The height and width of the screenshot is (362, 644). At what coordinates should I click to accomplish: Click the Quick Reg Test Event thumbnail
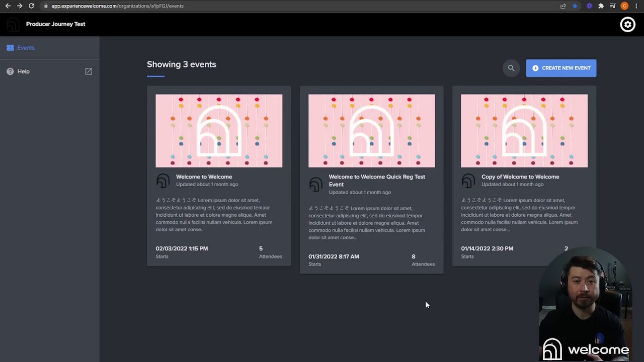[371, 131]
